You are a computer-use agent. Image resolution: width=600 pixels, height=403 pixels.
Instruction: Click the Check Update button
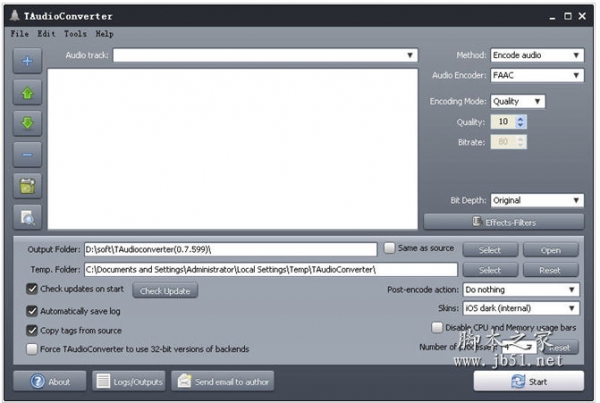(x=165, y=291)
